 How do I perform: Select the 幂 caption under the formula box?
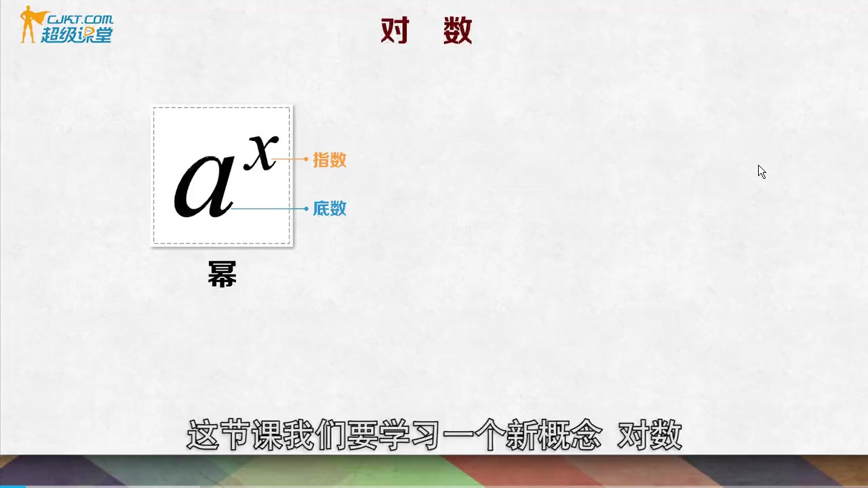point(222,274)
